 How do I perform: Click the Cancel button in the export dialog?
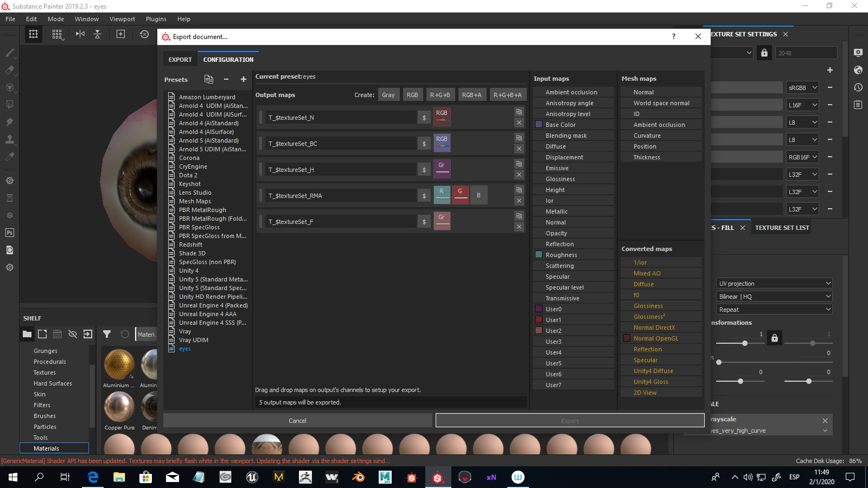click(x=297, y=420)
